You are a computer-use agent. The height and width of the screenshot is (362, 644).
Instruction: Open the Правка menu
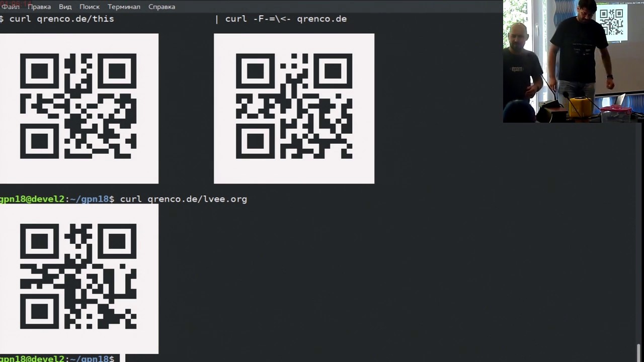39,7
